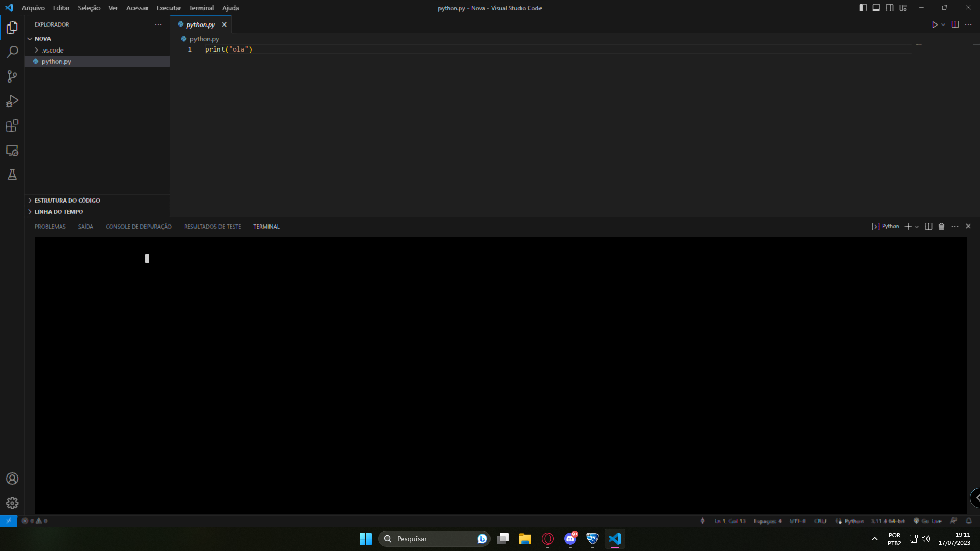Toggle bottom panel visibility
Viewport: 980px width, 551px height.
point(876,8)
